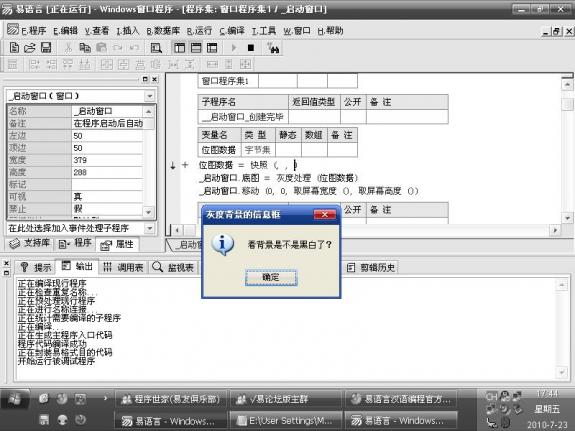Click the Copy toolbar icon

[x=85, y=48]
